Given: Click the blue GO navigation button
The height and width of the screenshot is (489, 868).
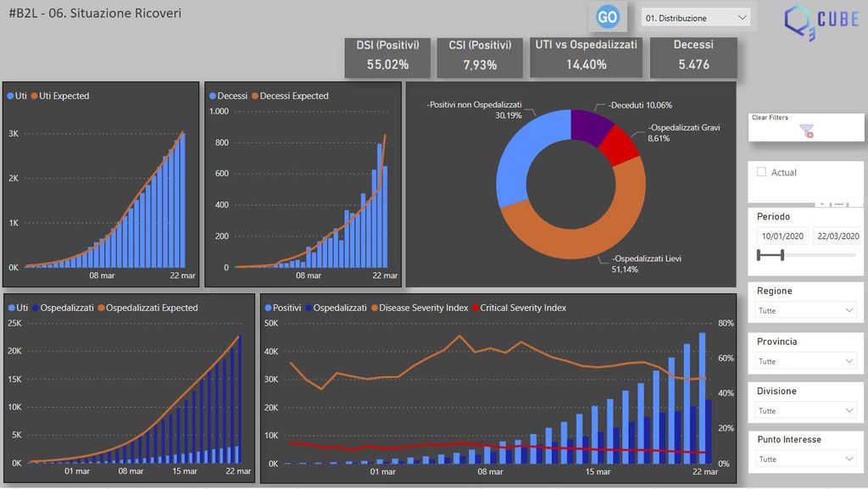Looking at the screenshot, I should 607,17.
